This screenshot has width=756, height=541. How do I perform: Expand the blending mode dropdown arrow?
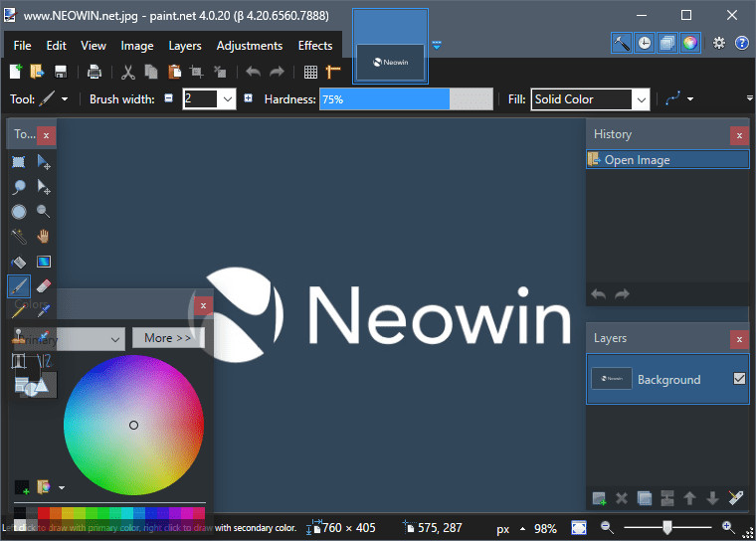click(x=690, y=99)
